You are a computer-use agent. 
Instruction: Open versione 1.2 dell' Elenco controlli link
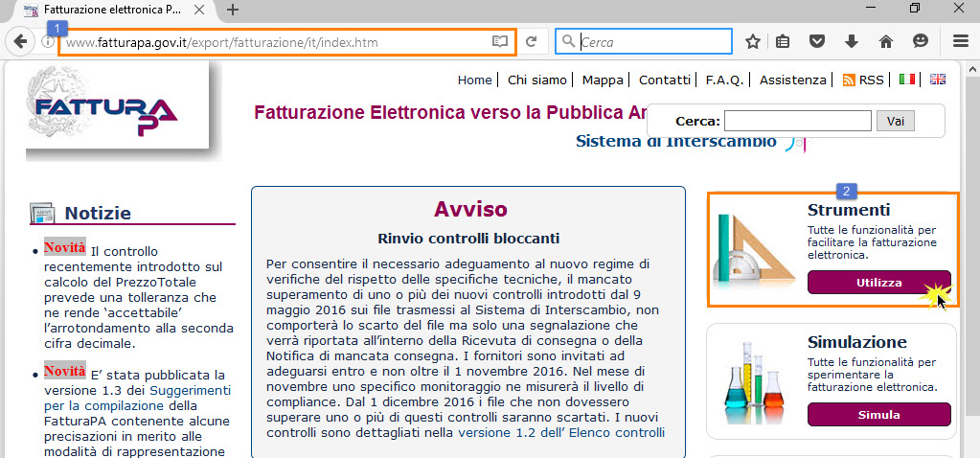(x=561, y=432)
